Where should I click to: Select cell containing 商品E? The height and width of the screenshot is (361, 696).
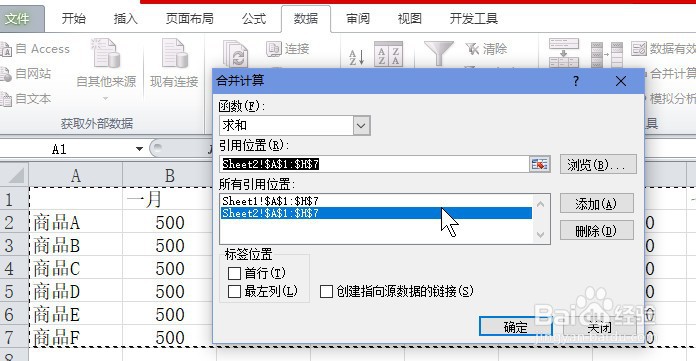(76, 315)
